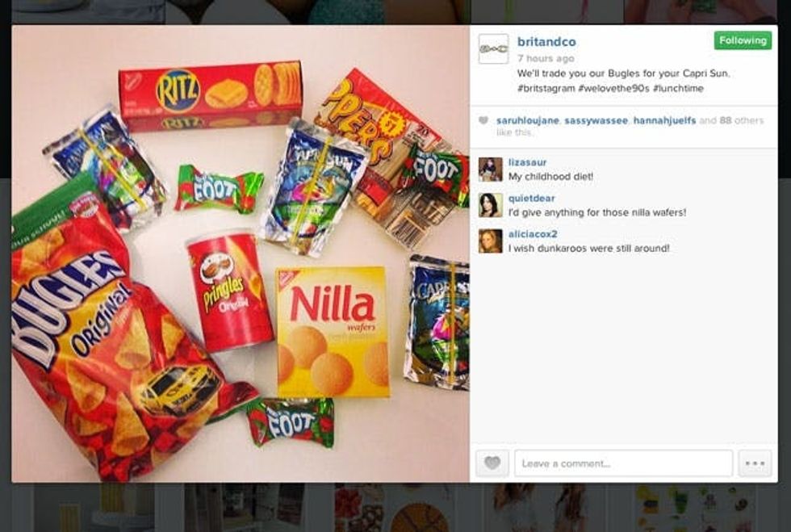This screenshot has height=532, width=791.
Task: Open sassywassee's profile from likes
Action: (596, 120)
